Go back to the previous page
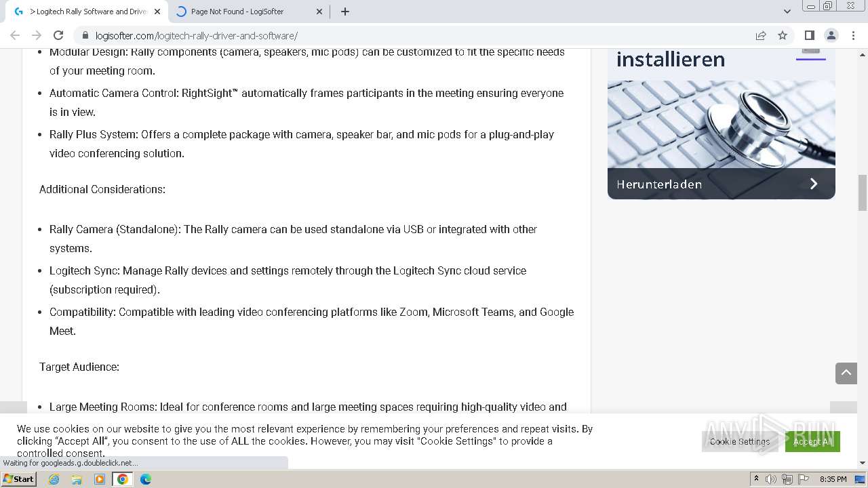This screenshot has width=868, height=488. (x=15, y=35)
